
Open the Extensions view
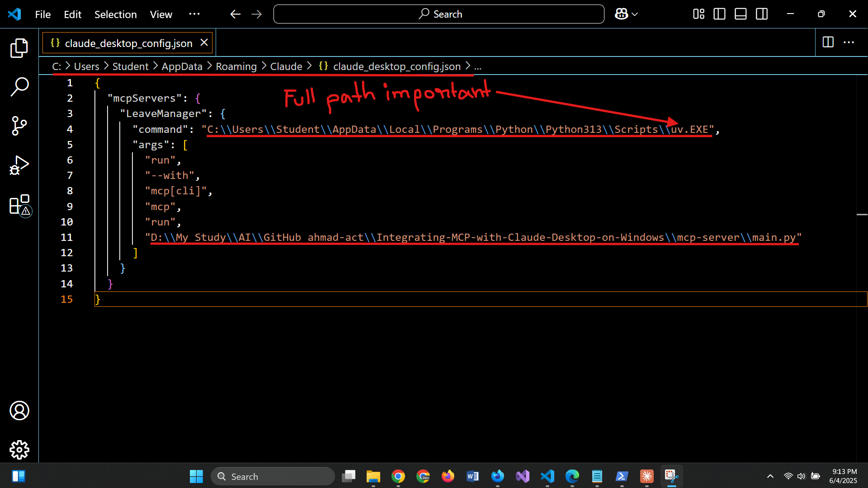tap(19, 205)
